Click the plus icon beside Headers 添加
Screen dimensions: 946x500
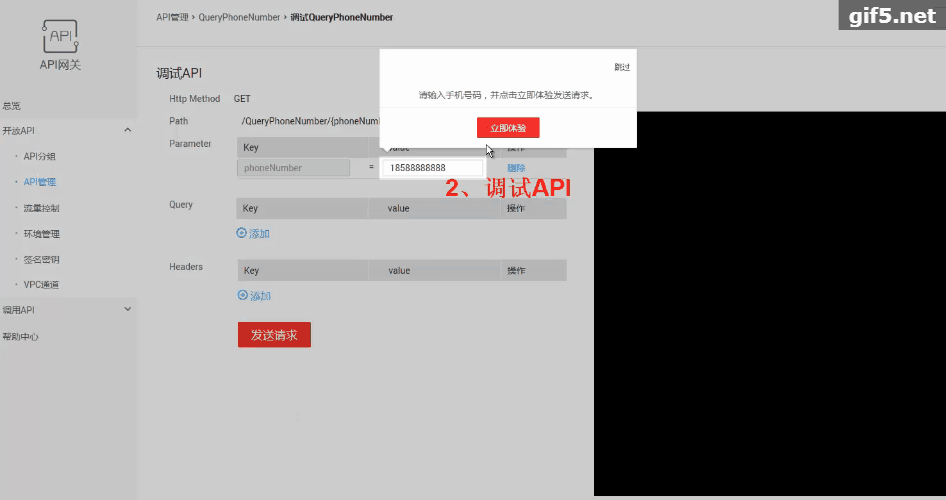(243, 295)
